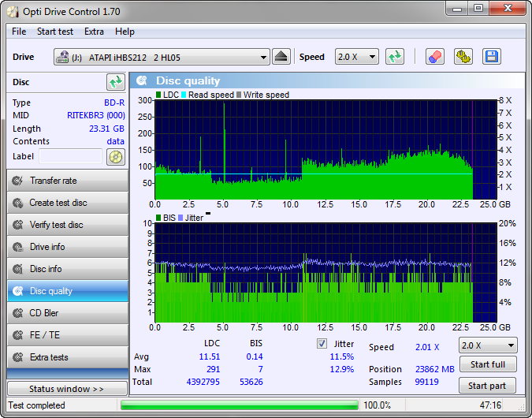Click into the disc Label input field

click(71, 156)
